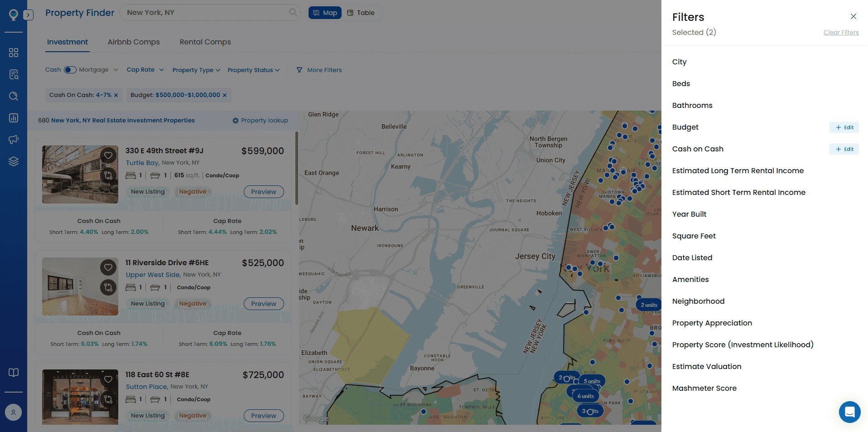This screenshot has width=868, height=432.
Task: Edit the Budget filter
Action: pos(844,127)
